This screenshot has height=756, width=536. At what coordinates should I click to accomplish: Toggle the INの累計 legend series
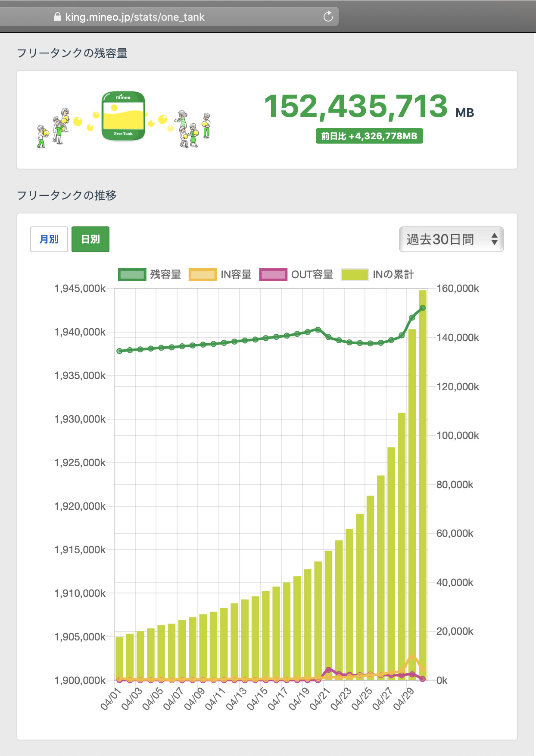pos(393,275)
